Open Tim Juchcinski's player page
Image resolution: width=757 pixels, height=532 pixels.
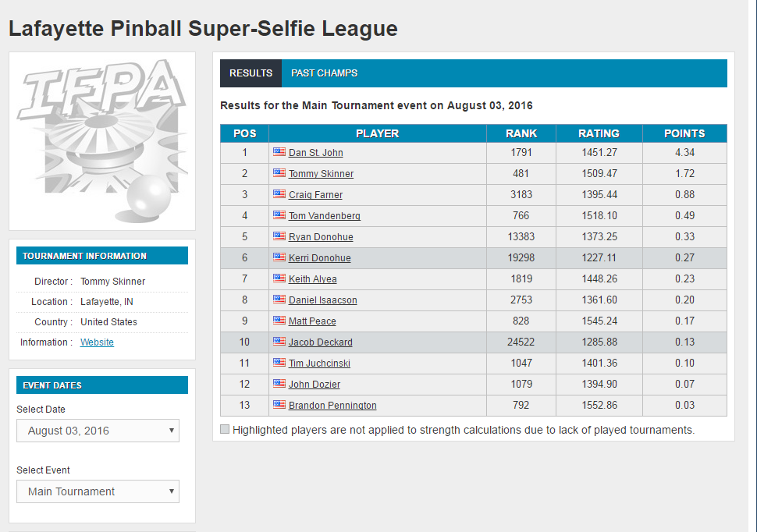point(319,364)
